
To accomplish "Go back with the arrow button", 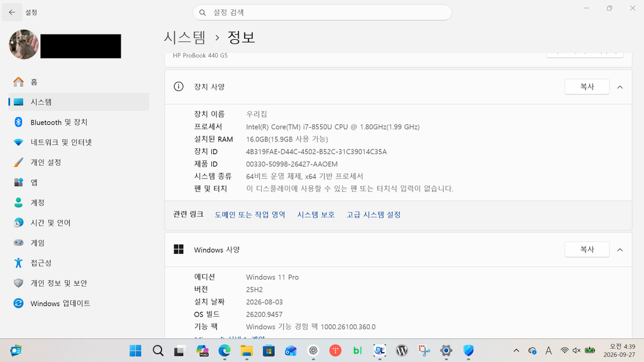I will click(12, 13).
